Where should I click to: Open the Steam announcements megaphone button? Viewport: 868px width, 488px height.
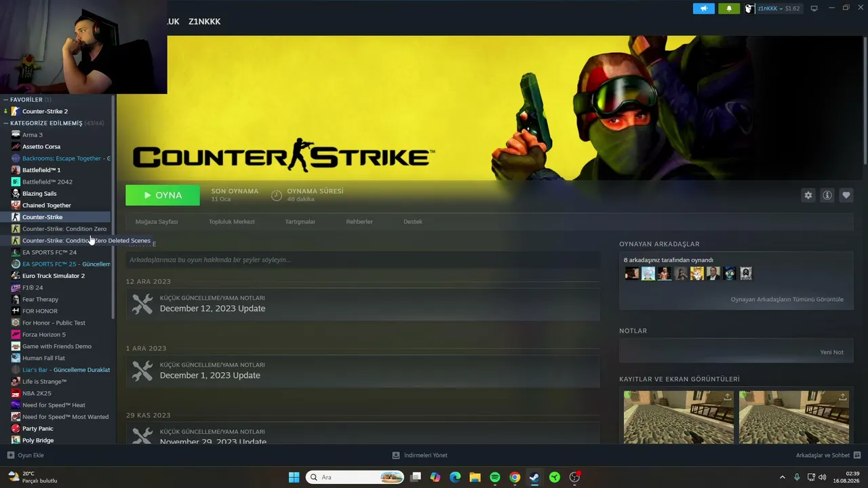click(704, 8)
